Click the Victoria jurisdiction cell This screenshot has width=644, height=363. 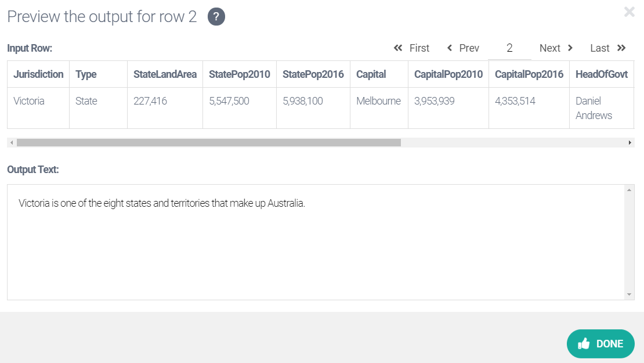pyautogui.click(x=29, y=101)
